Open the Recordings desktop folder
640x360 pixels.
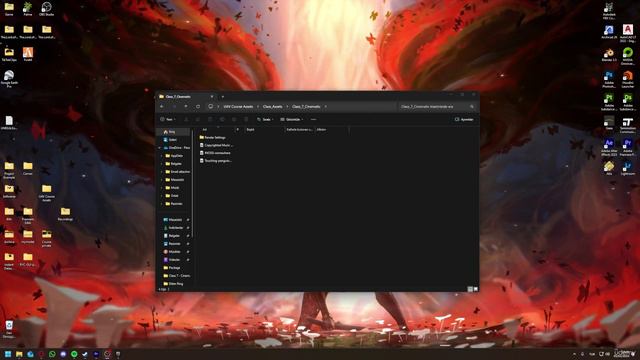coord(65,214)
